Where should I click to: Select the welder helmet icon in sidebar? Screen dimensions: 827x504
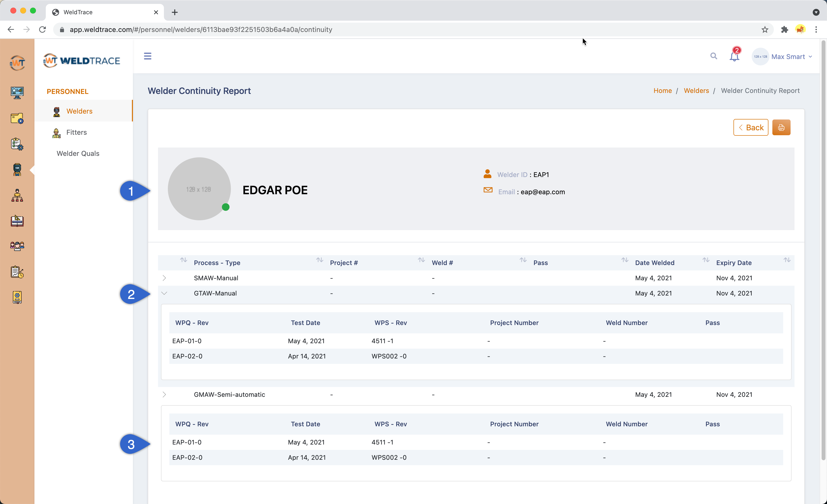coord(17,170)
